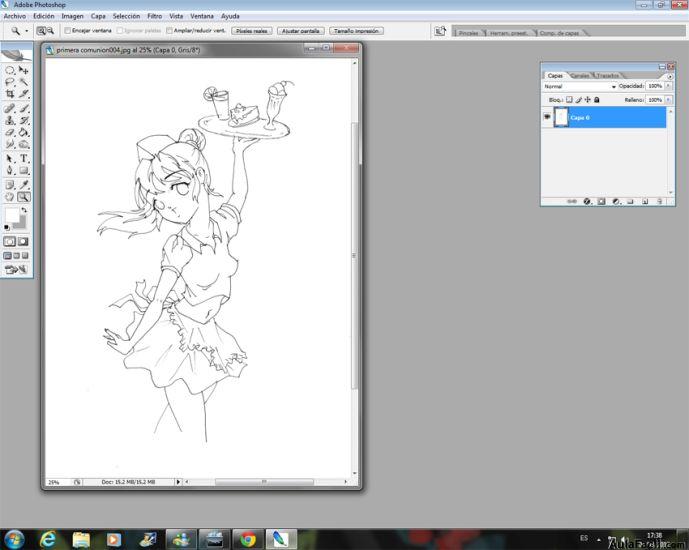Select the Hand tool

click(10, 197)
